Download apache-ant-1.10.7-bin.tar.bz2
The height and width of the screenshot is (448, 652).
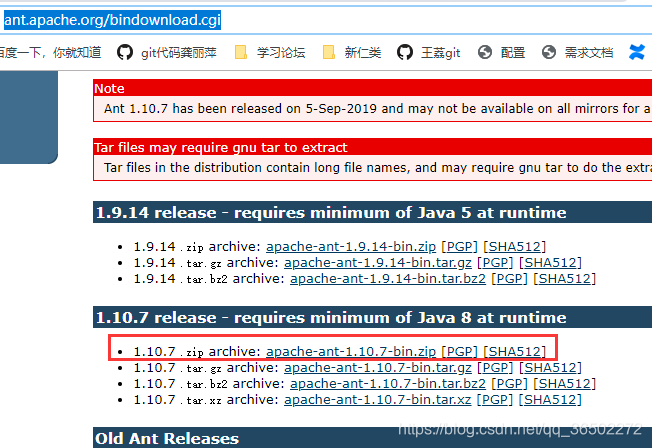point(388,384)
